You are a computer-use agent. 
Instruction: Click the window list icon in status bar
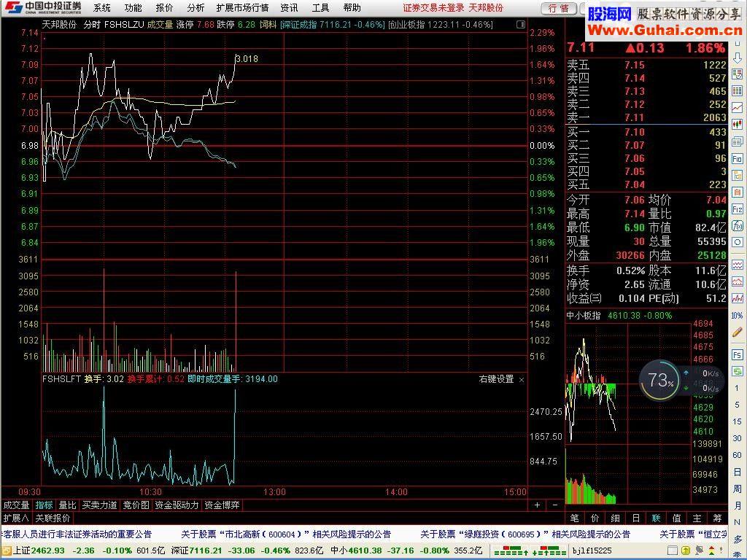[673, 551]
